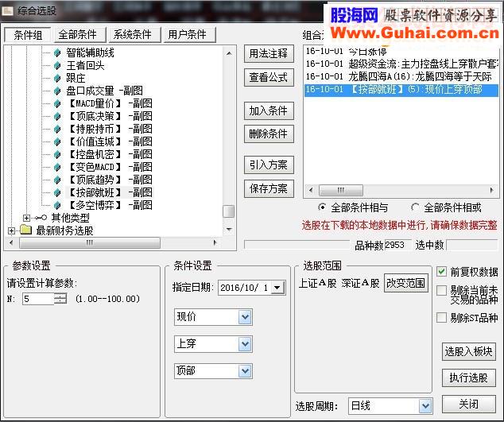504x422 pixels.
Task: Click the 查看公式 button
Action: (x=269, y=77)
